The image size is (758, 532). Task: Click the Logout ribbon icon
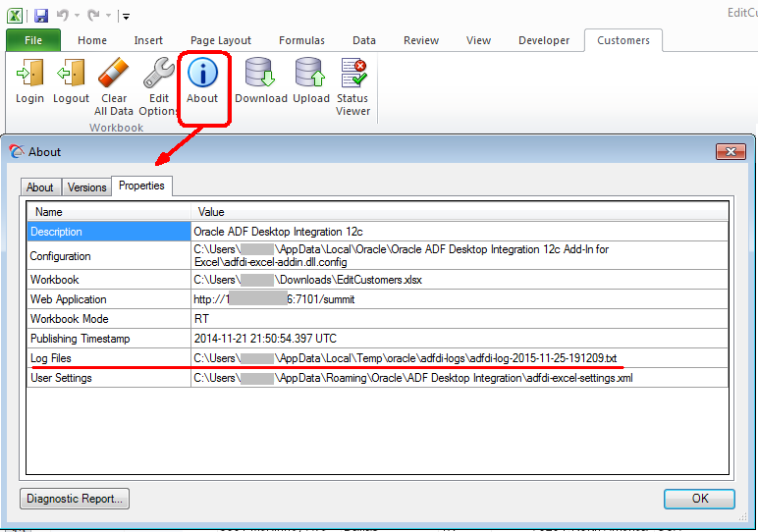point(71,73)
